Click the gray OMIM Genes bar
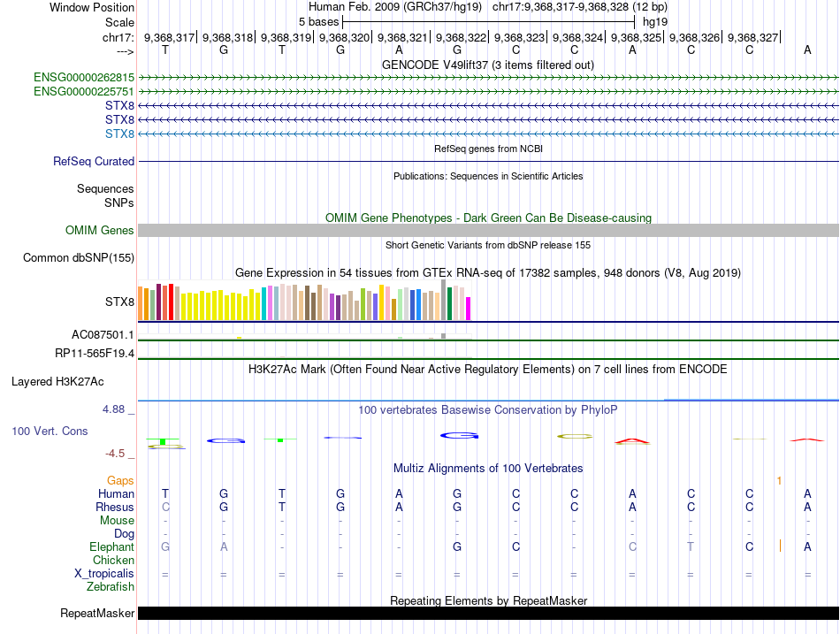Image resolution: width=840 pixels, height=634 pixels. pyautogui.click(x=488, y=230)
